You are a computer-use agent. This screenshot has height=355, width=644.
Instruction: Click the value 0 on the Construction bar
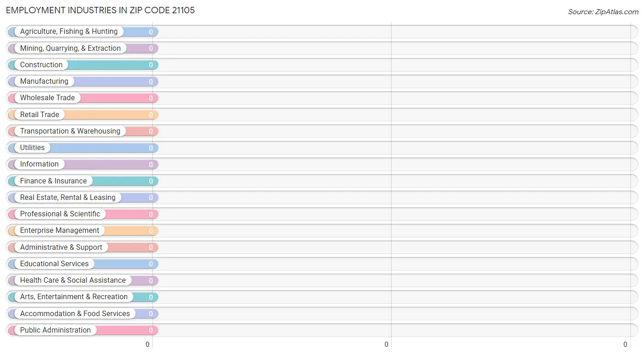pyautogui.click(x=151, y=65)
